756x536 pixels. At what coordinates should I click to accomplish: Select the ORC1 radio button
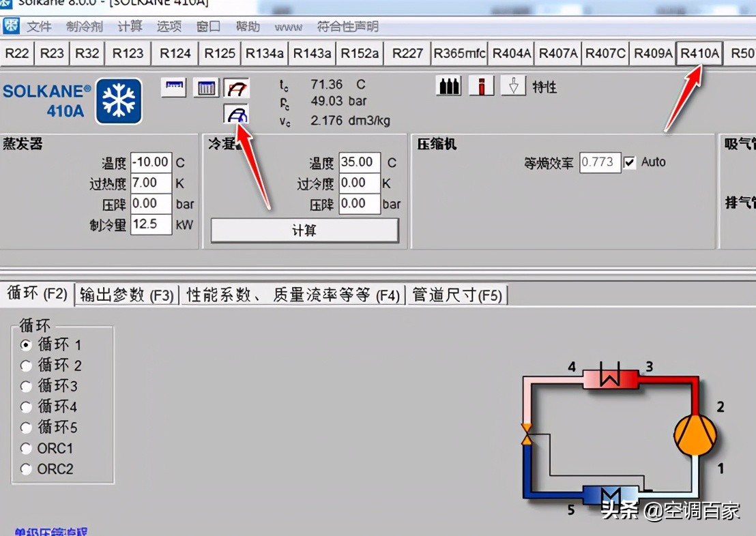pos(26,448)
